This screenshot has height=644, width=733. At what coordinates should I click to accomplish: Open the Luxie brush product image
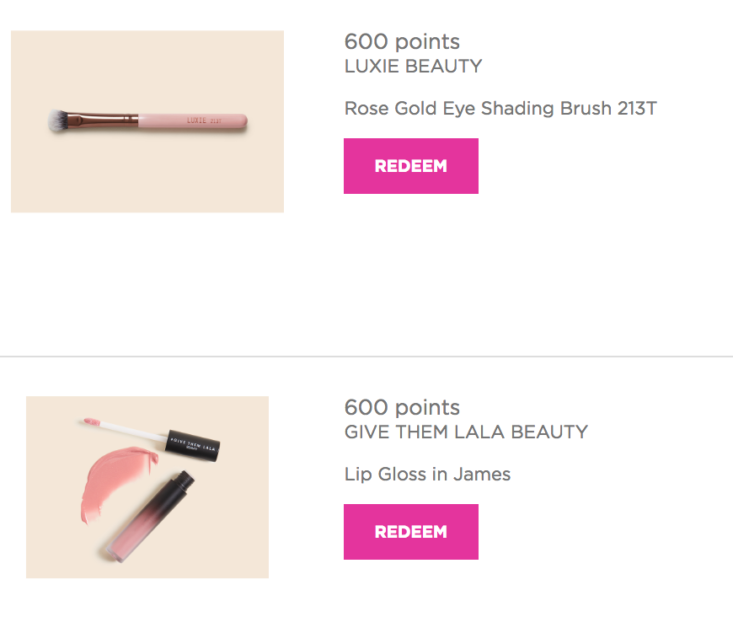point(147,122)
